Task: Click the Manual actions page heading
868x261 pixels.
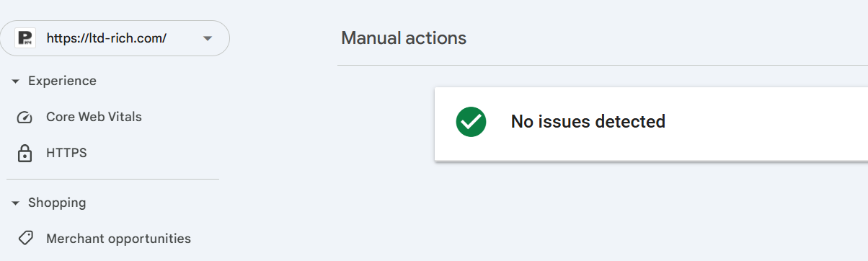Action: coord(404,38)
